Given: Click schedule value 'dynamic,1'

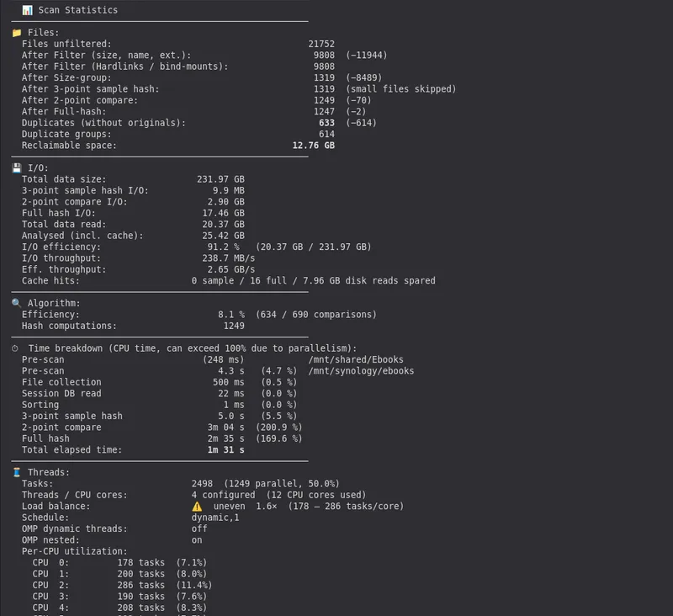Looking at the screenshot, I should 215,518.
